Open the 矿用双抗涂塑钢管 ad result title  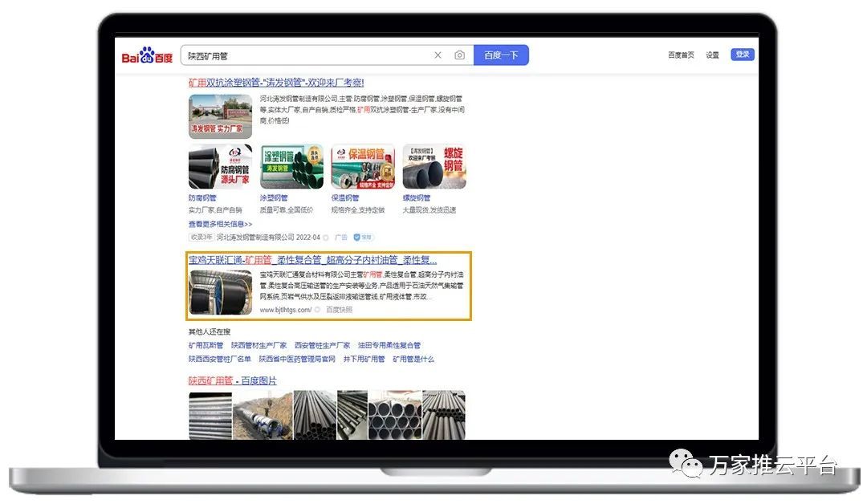(x=276, y=83)
